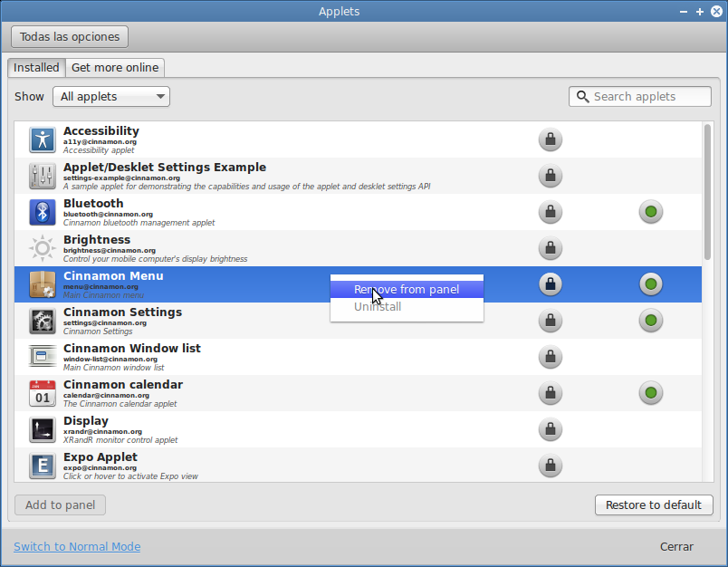
Task: Open the Get more online tab
Action: tap(115, 68)
